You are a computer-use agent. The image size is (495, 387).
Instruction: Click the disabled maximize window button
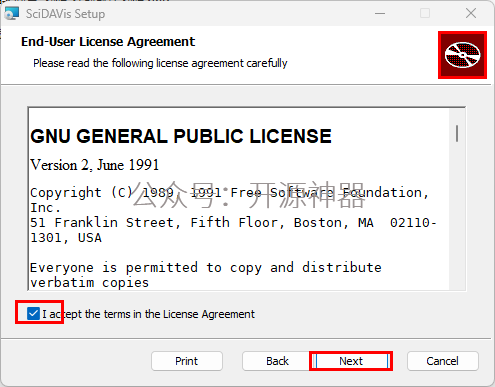tap(425, 14)
